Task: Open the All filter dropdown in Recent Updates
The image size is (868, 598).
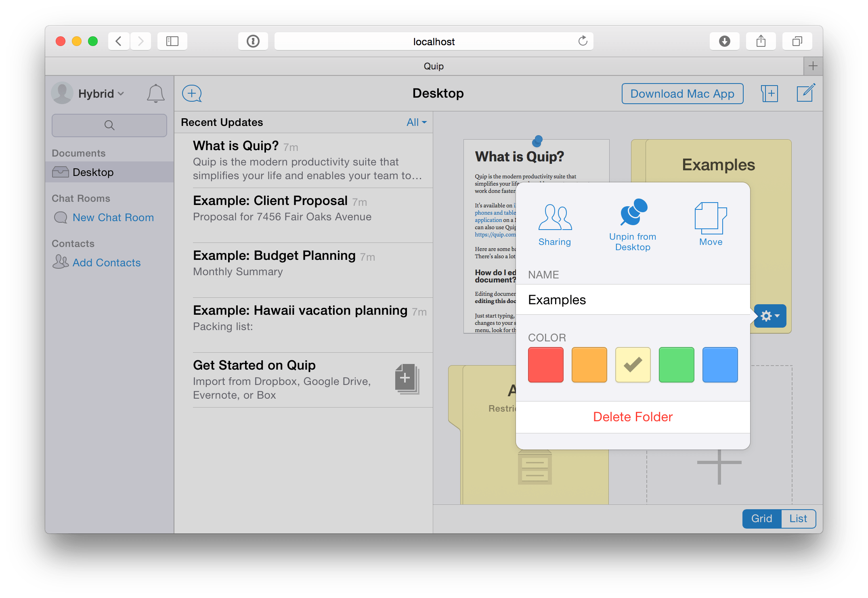Action: point(415,122)
